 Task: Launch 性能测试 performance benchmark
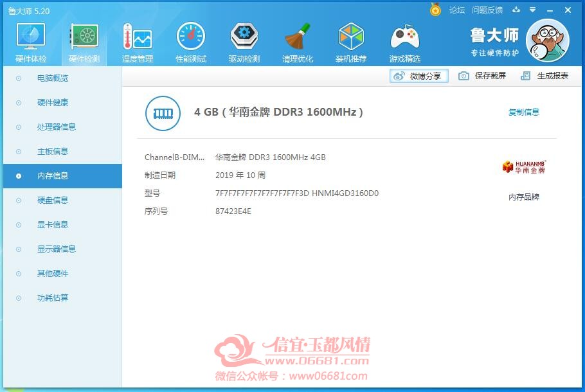tap(191, 42)
